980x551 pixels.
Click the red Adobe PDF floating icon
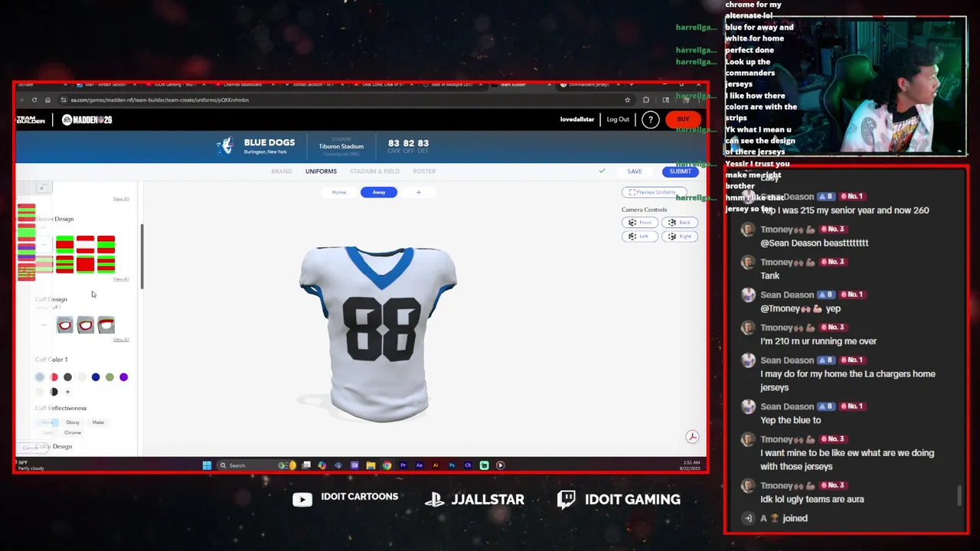click(x=691, y=436)
